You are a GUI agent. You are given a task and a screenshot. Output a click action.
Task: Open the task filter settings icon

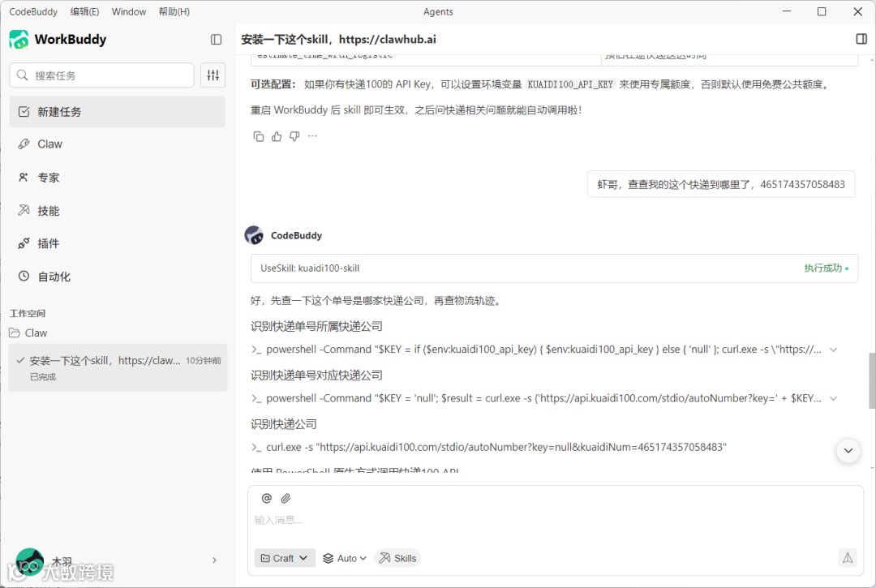[x=213, y=75]
